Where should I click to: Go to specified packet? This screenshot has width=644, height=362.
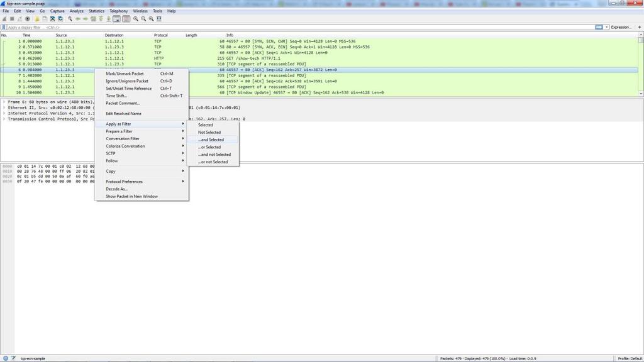click(93, 19)
